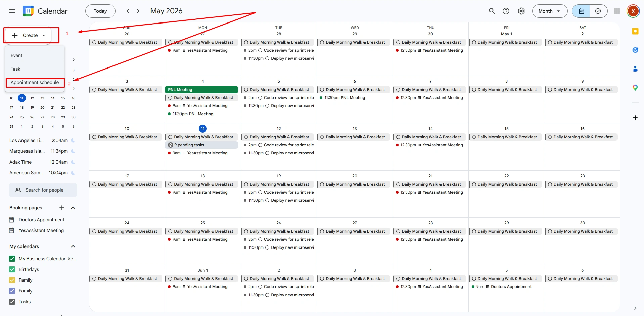Open the Google apps grid

point(617,11)
